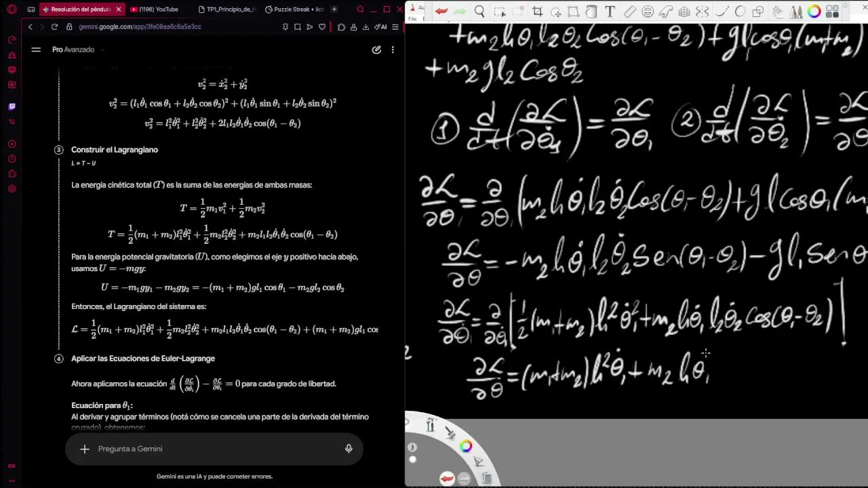Select the Crop tool

point(537,12)
